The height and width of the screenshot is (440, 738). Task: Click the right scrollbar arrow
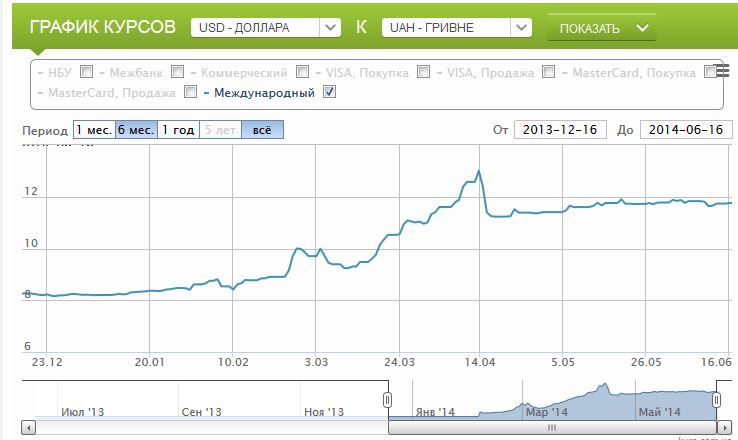[x=727, y=428]
